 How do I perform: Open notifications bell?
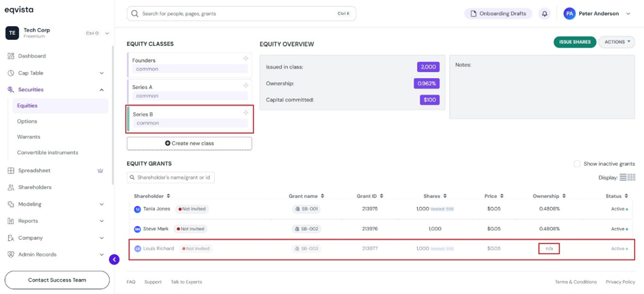[545, 14]
